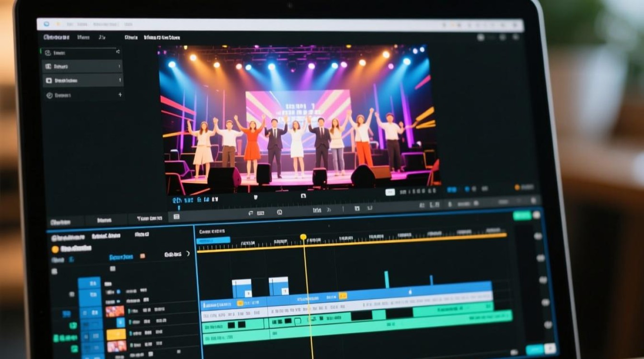644x359 pixels.
Task: Click the small list icon beside the panel tabs above the timeline
Action: point(176,217)
